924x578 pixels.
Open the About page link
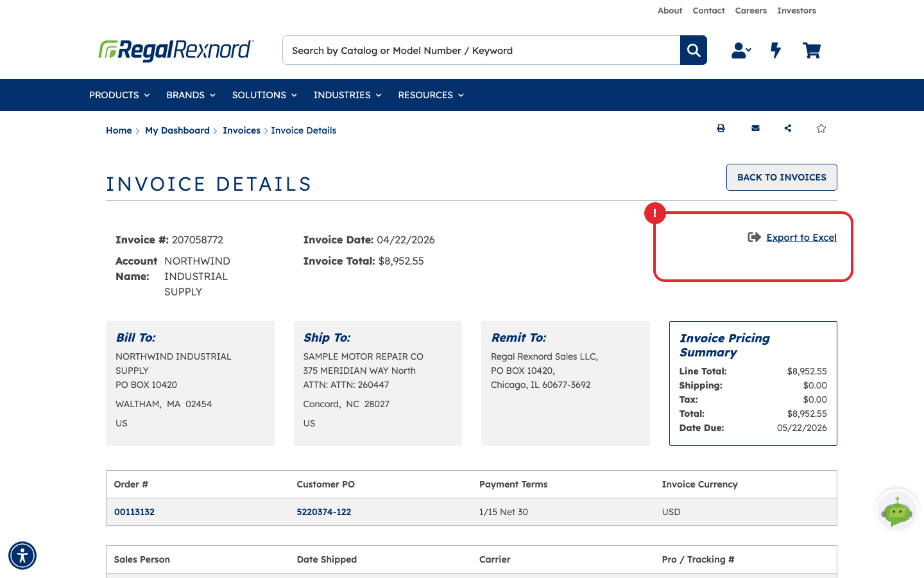click(x=670, y=11)
